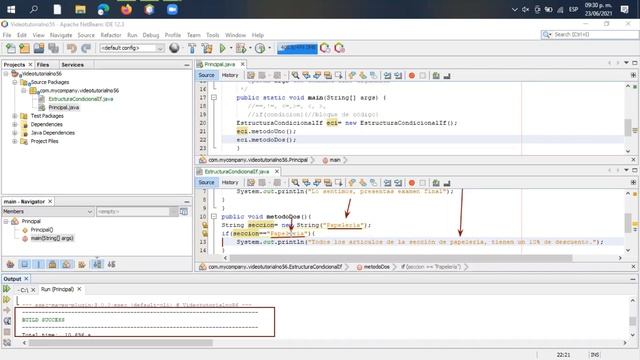Create a New File from main toolbar
Screen dimensions: 640x360
coord(11,48)
